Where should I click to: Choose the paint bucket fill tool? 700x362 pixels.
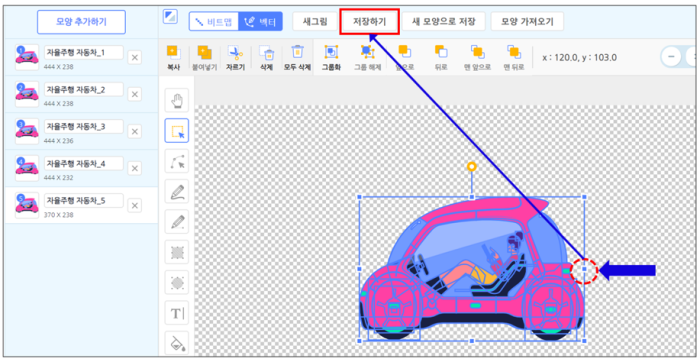pyautogui.click(x=177, y=343)
